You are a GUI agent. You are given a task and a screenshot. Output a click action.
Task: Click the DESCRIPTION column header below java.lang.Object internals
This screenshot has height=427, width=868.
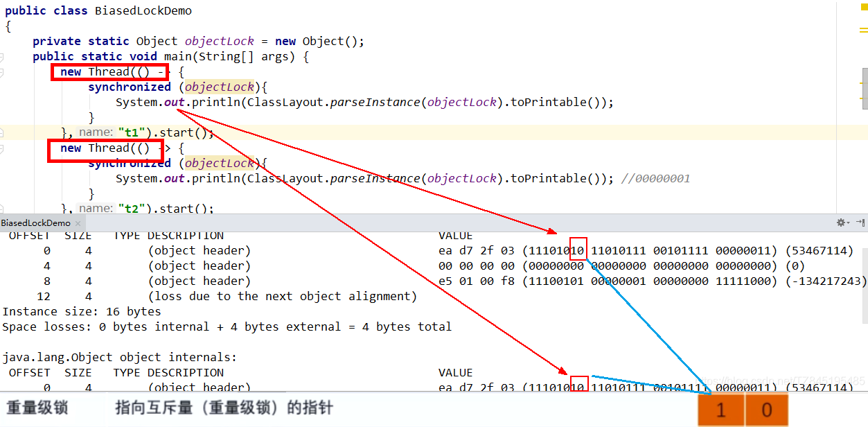click(x=186, y=373)
